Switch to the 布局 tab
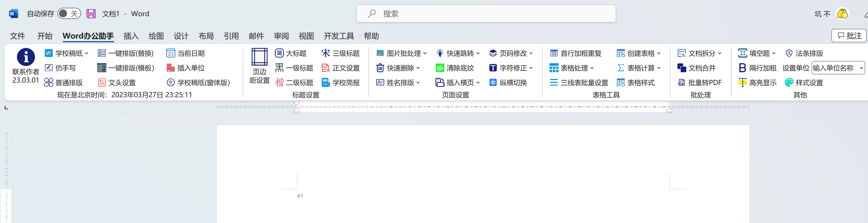The image size is (868, 223). [206, 36]
